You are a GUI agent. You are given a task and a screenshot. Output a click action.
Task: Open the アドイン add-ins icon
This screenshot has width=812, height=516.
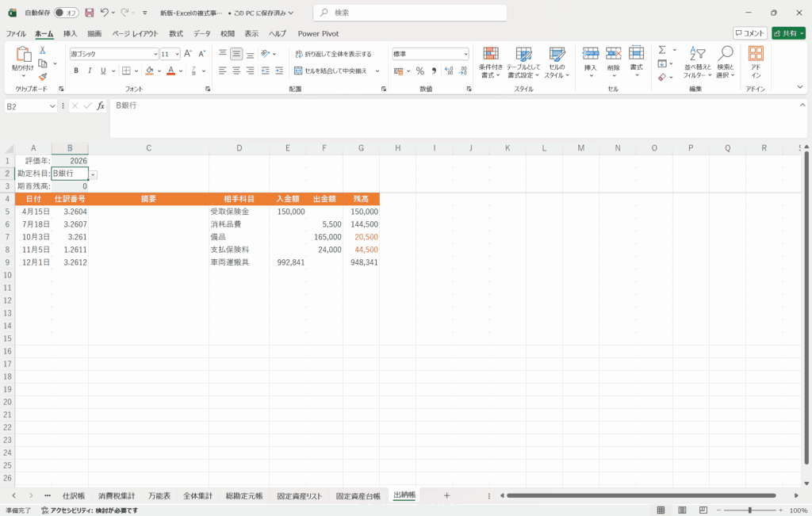coord(756,61)
